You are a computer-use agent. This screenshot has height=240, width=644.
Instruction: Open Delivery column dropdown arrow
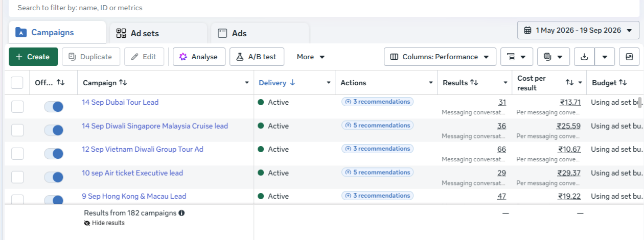(329, 83)
